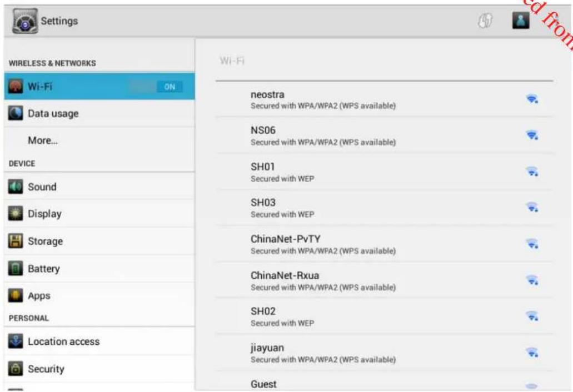Click the Settings gear app icon
This screenshot has width=573, height=392.
[25, 21]
